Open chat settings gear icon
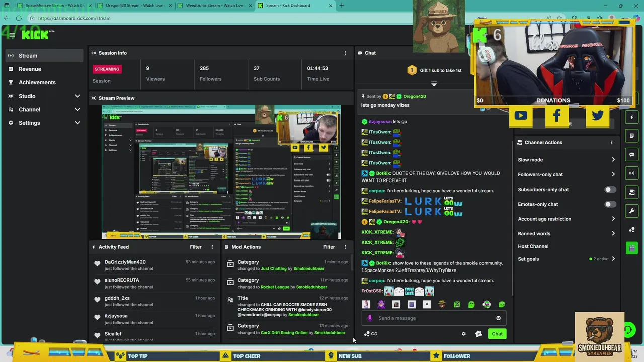 (x=464, y=334)
